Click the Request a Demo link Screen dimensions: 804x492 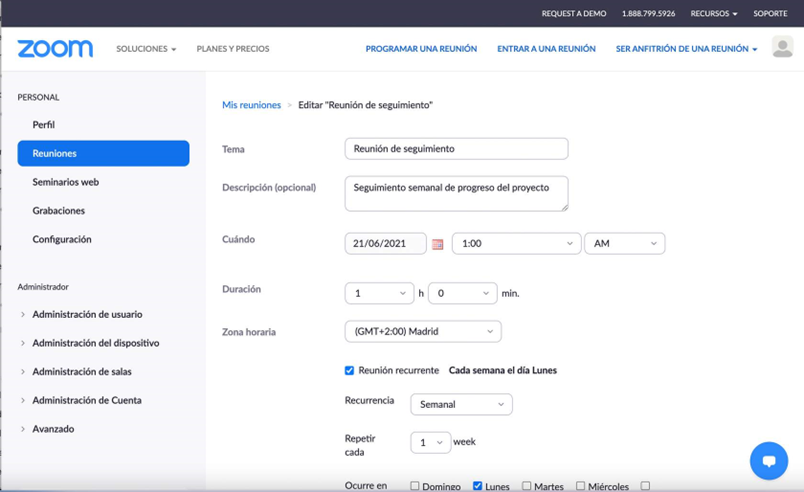(574, 13)
